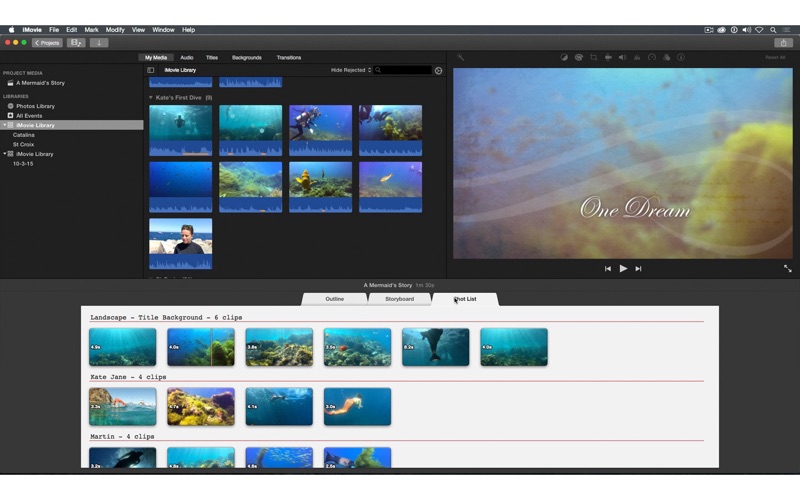Open the clip information tool
Screen dimensions: 800x500
[681, 57]
